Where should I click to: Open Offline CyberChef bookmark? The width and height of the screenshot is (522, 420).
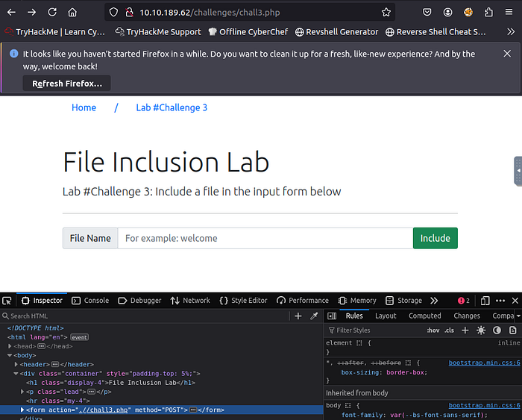click(x=248, y=31)
